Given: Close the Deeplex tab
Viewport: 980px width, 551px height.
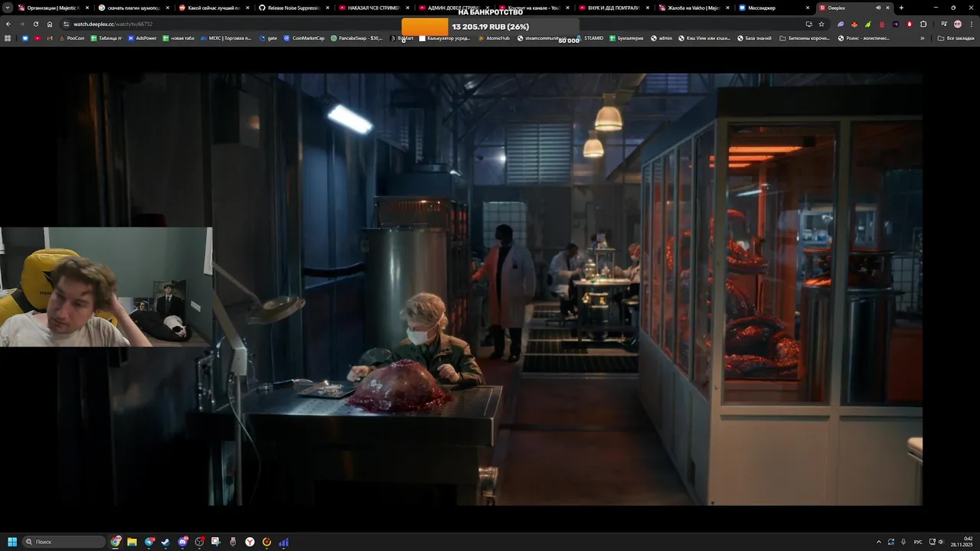Looking at the screenshot, I should (x=887, y=8).
